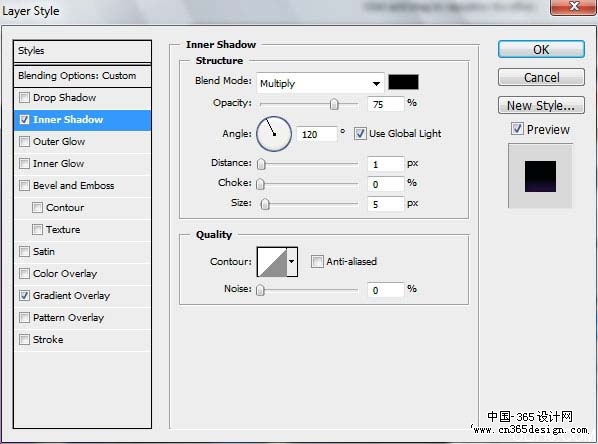Select the Pattern Overlay style row
Screen dimensions: 598x444
82,318
